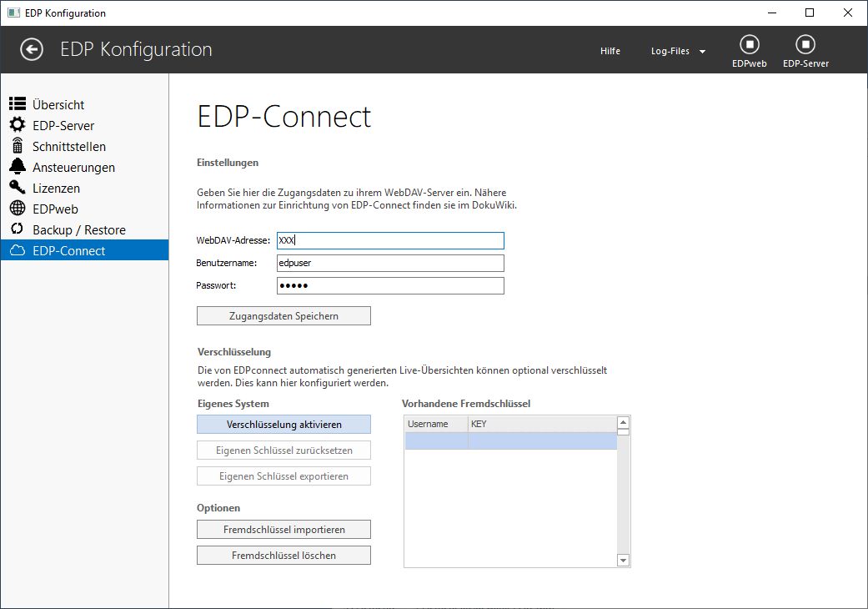The image size is (868, 609).
Task: Maximize the EDP Konfiguration window
Action: (x=810, y=13)
